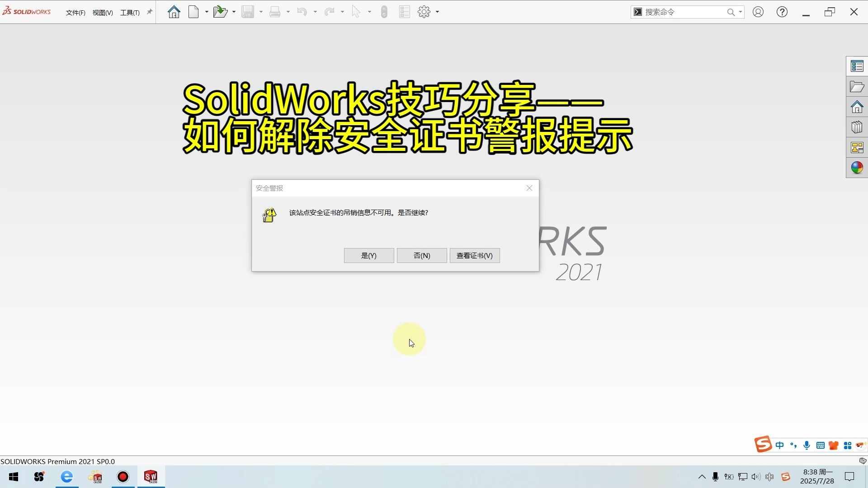Click the Open file folder icon
The width and height of the screenshot is (868, 488).
coord(220,12)
